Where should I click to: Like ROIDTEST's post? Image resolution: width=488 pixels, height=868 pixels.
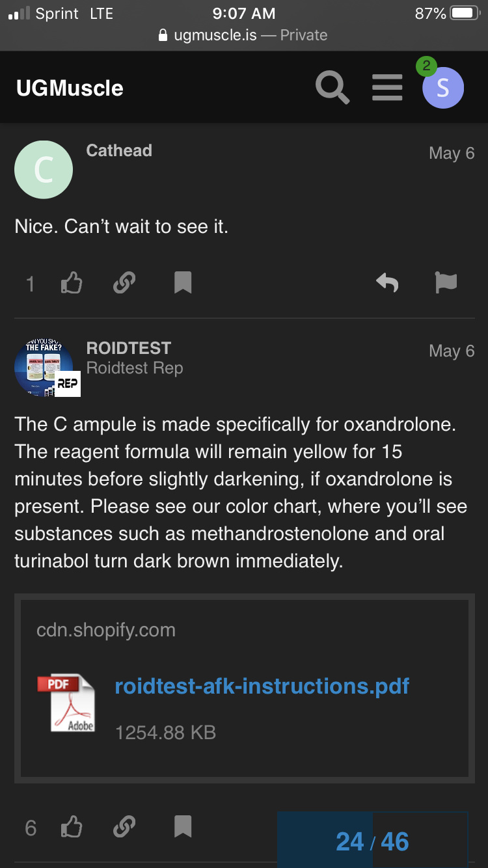pos(72,827)
